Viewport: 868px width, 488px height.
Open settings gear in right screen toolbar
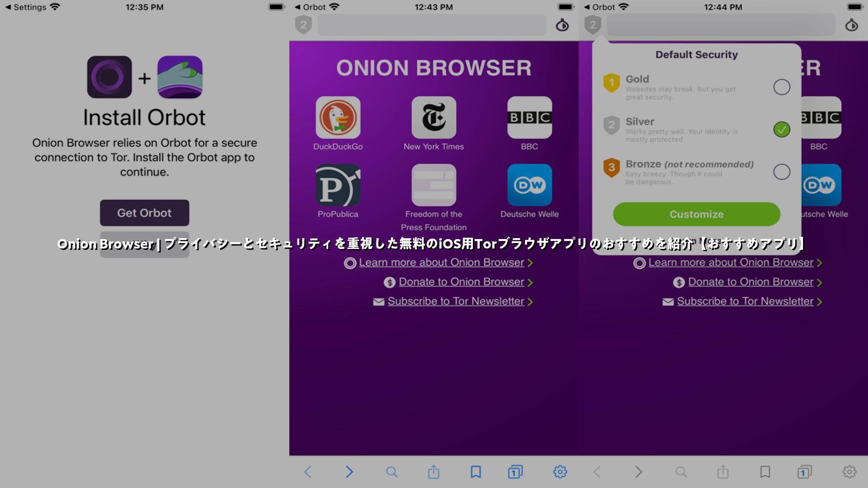849,472
